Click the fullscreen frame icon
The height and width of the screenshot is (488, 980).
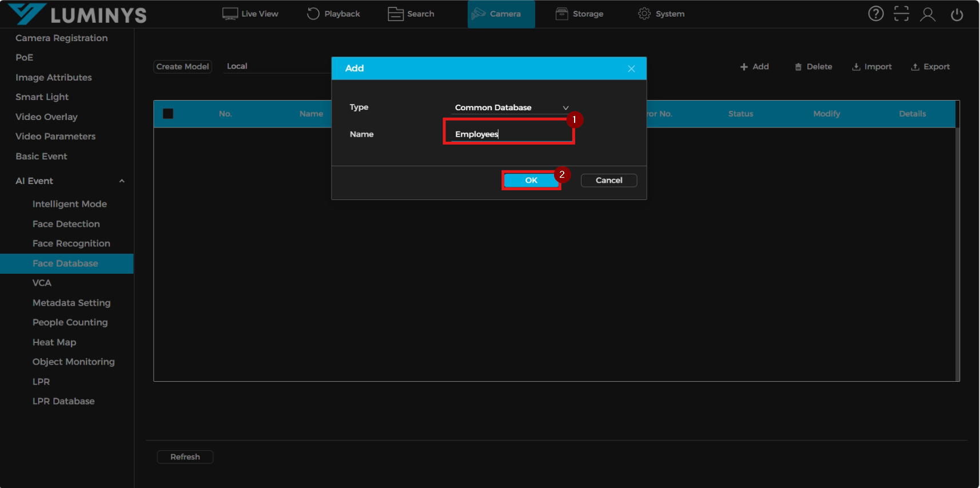(x=901, y=14)
